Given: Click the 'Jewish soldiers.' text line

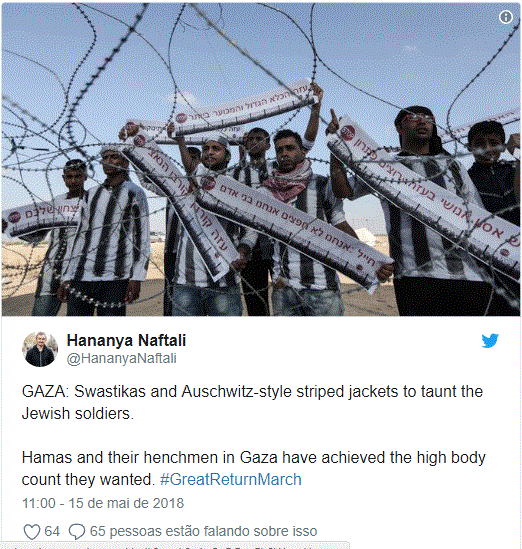Looking at the screenshot, I should (78, 414).
